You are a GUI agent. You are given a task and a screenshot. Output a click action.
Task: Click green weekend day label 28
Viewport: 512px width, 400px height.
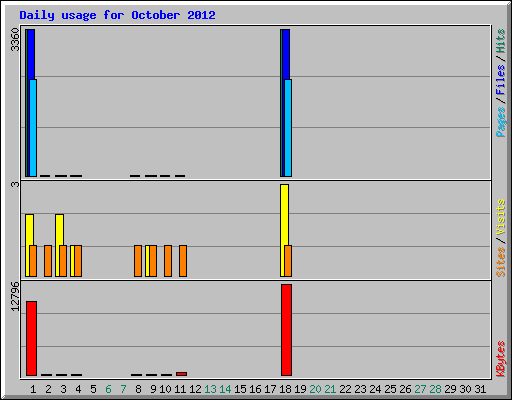point(435,389)
